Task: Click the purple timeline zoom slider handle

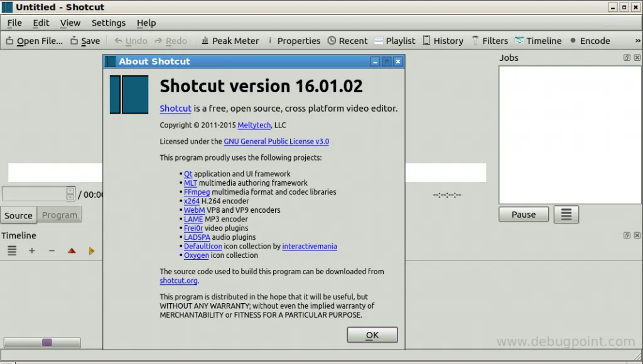Action: pyautogui.click(x=47, y=342)
